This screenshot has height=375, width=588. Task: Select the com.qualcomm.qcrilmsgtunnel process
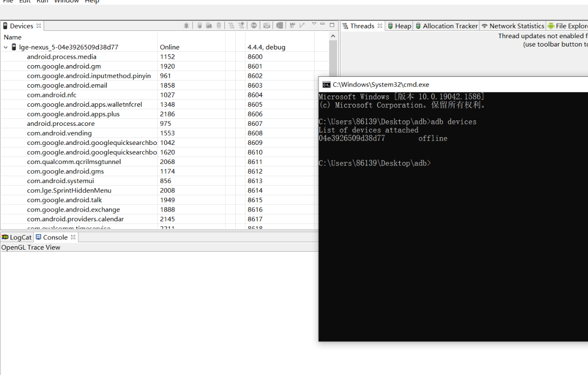click(x=74, y=162)
